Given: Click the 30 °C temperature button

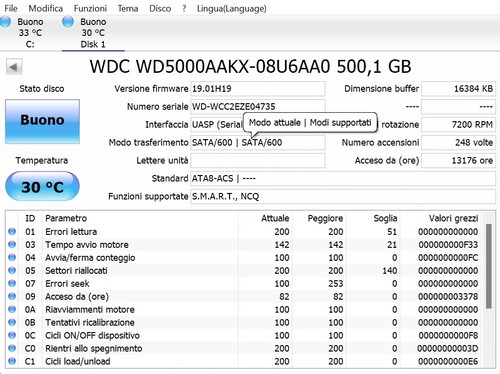Looking at the screenshot, I should tap(42, 186).
